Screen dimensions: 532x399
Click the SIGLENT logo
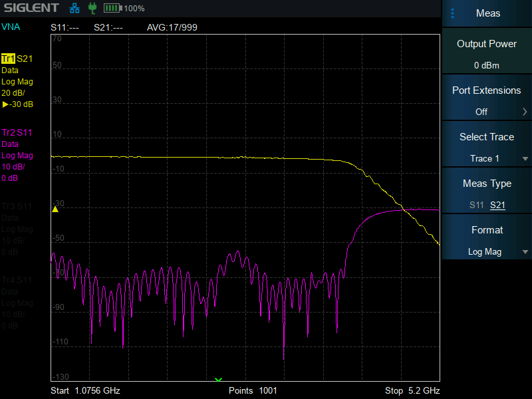(x=31, y=8)
